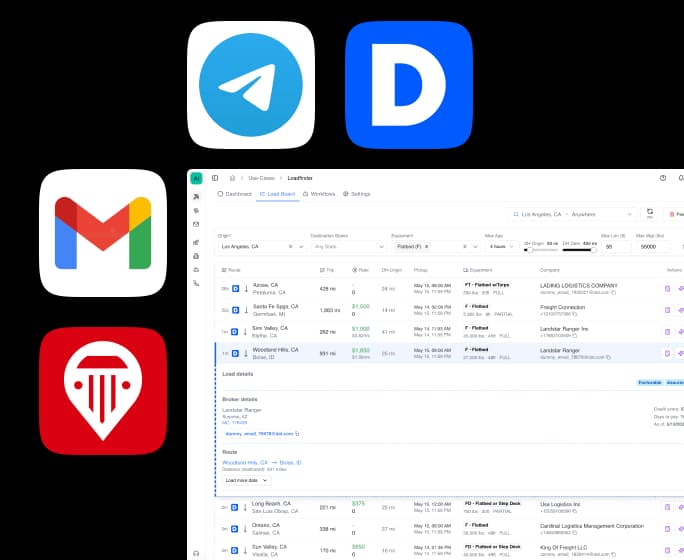
Task: Open the Destination States Any State dropdown
Action: point(349,247)
